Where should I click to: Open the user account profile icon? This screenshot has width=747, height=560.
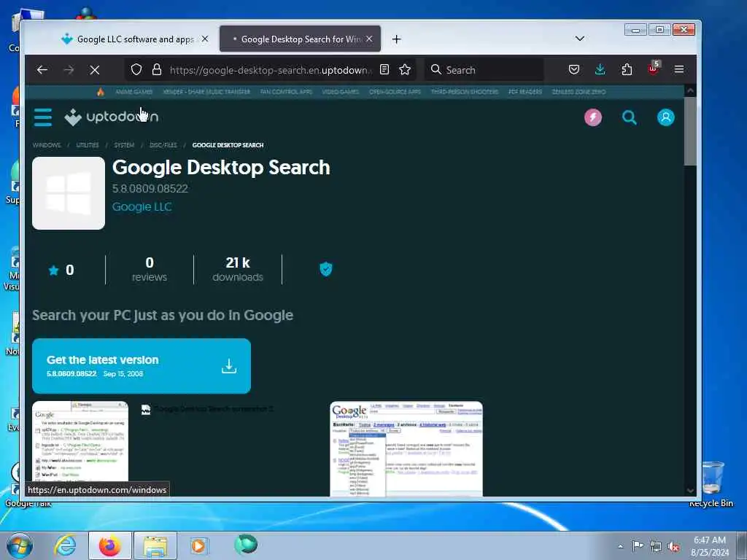tap(665, 117)
